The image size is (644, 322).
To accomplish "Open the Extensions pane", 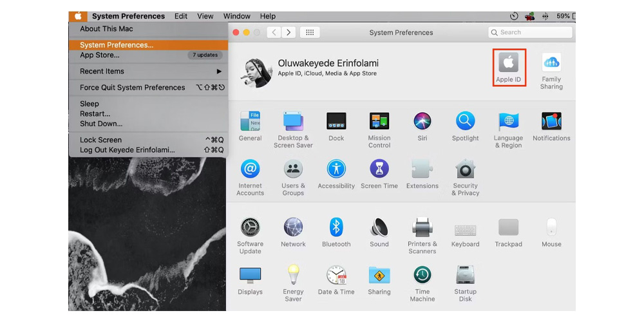I will [422, 174].
